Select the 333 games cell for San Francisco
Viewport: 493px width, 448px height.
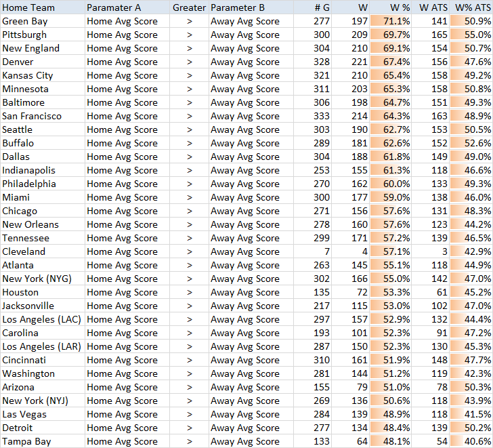(313, 116)
